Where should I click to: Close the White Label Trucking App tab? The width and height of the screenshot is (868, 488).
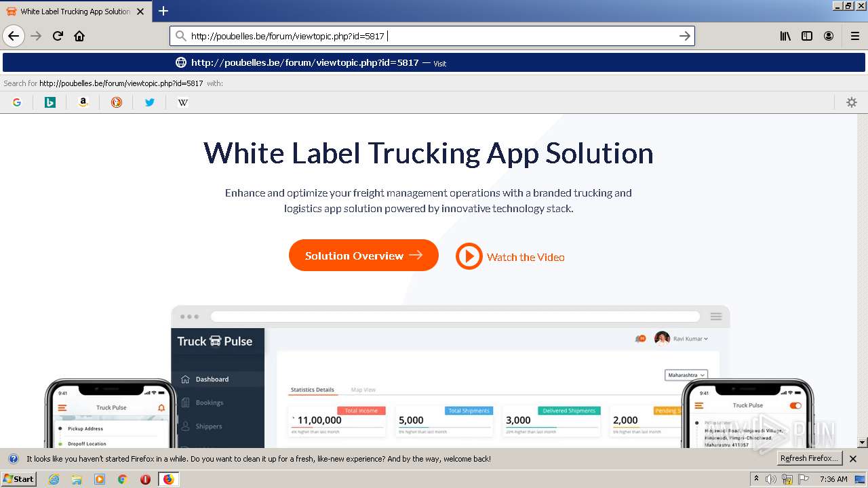pos(140,12)
